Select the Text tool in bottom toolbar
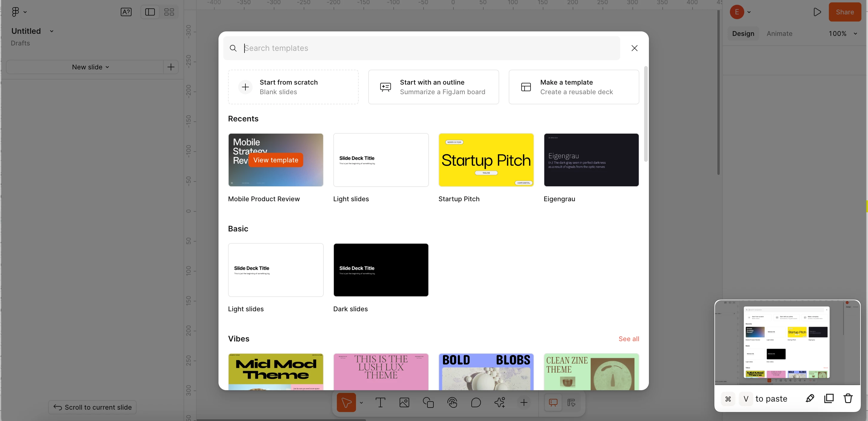Image resolution: width=868 pixels, height=421 pixels. click(380, 402)
